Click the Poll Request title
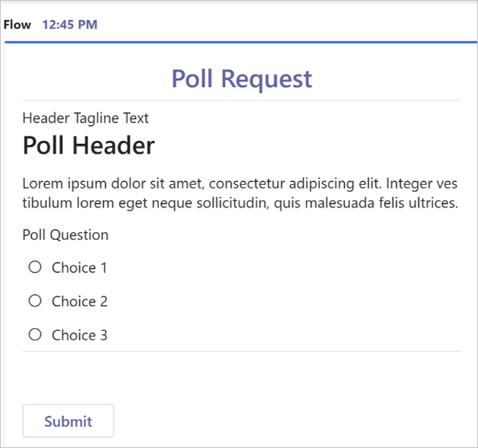 242,79
